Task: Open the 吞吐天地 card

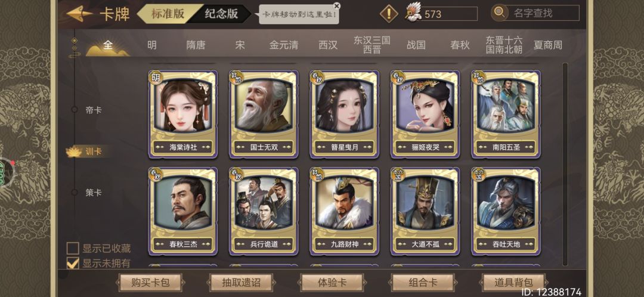Action: (x=506, y=211)
